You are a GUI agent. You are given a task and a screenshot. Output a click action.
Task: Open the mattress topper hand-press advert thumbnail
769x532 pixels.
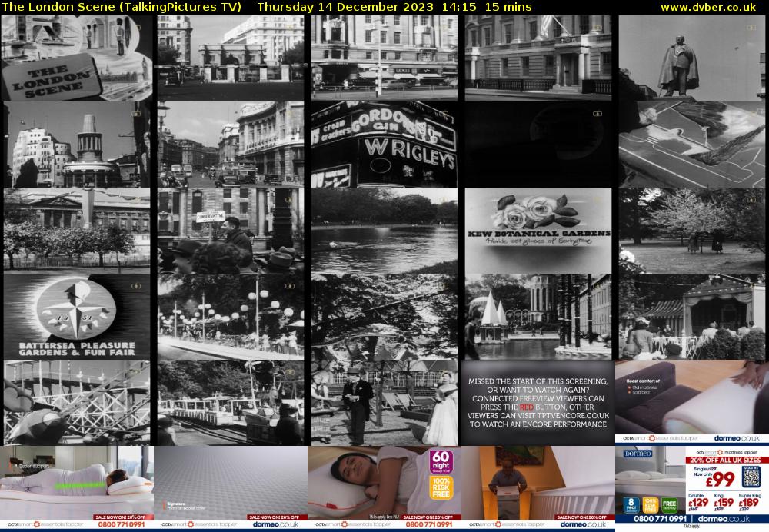692,403
